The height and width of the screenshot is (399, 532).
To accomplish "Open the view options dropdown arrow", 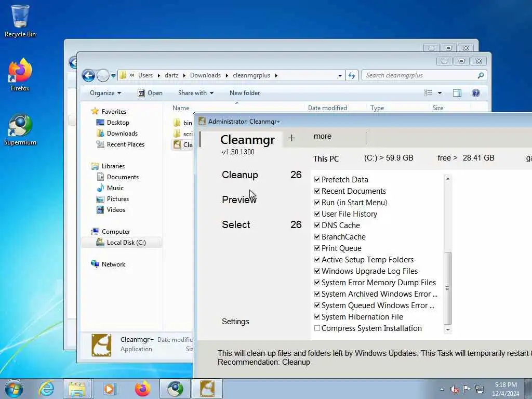I will (440, 93).
